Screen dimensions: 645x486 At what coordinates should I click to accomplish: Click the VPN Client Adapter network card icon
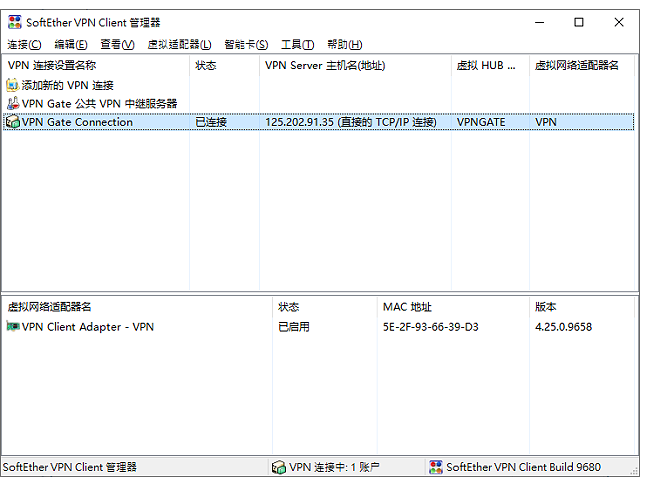coord(13,327)
